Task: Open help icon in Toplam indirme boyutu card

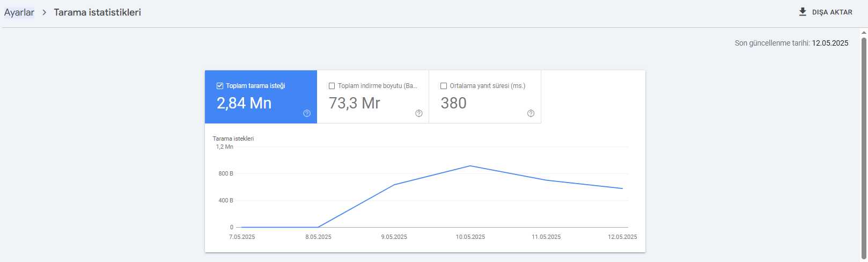Action: (419, 113)
